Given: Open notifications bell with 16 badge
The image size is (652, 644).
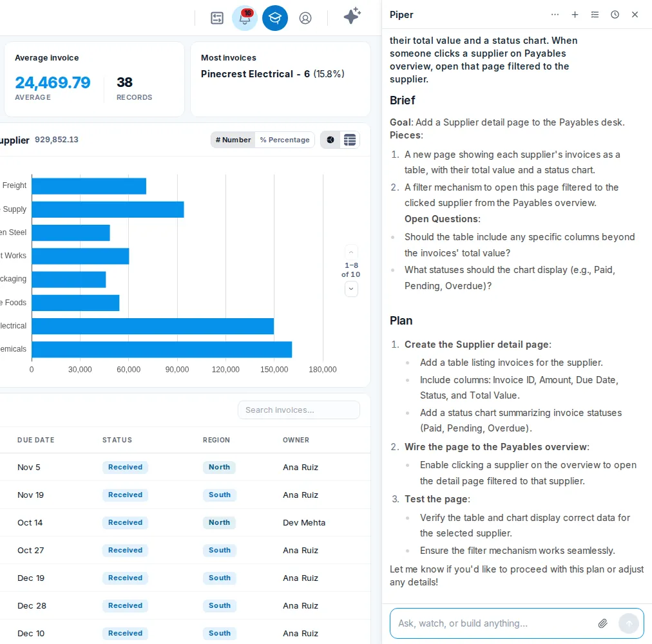Looking at the screenshot, I should pyautogui.click(x=245, y=18).
